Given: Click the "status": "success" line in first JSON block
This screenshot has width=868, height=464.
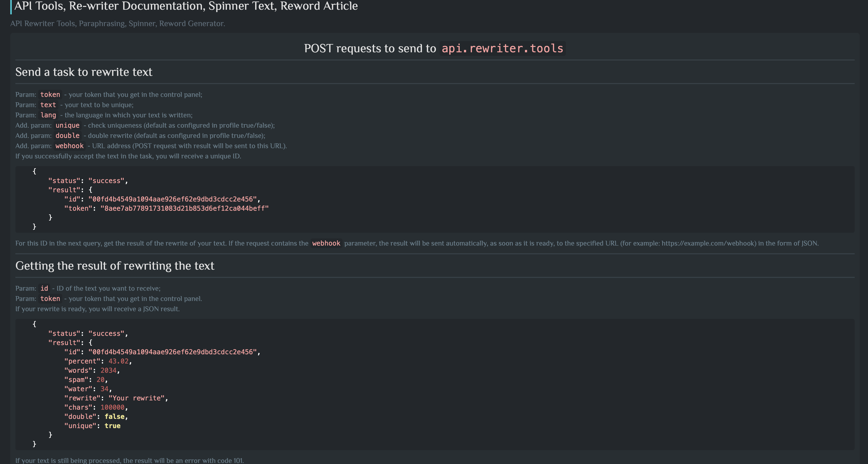Looking at the screenshot, I should pos(88,181).
